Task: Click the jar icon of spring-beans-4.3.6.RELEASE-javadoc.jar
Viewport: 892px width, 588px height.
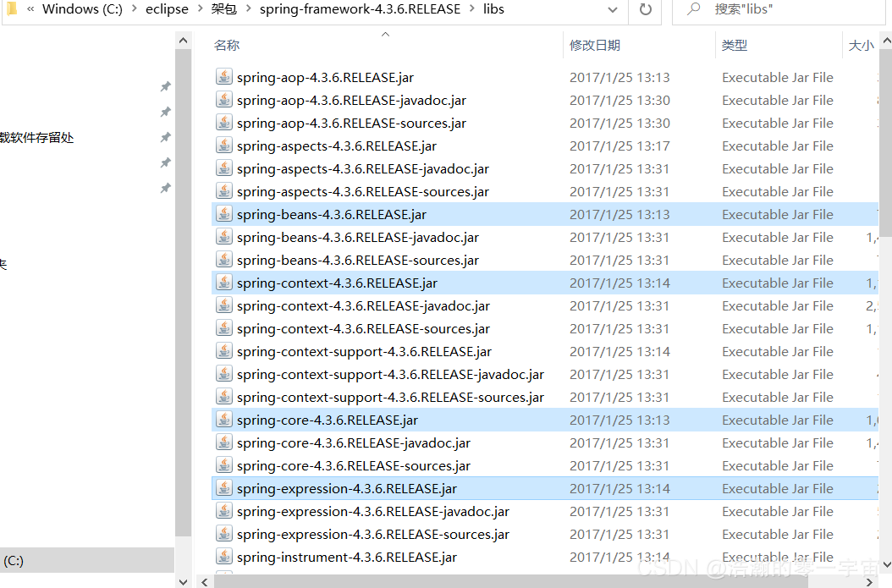Action: pyautogui.click(x=224, y=237)
